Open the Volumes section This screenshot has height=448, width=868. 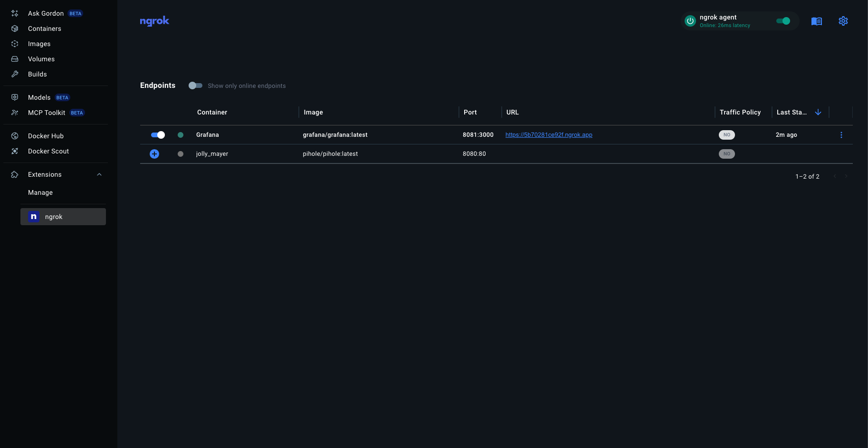[41, 59]
